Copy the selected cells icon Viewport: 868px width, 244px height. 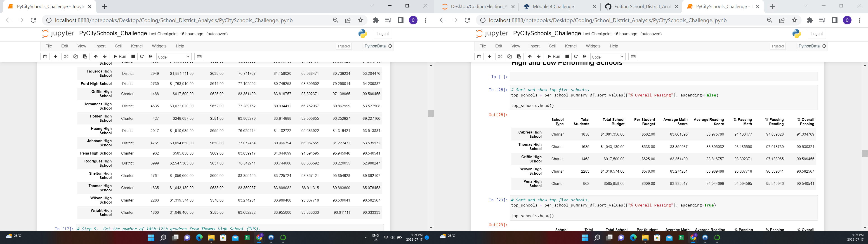click(x=75, y=56)
